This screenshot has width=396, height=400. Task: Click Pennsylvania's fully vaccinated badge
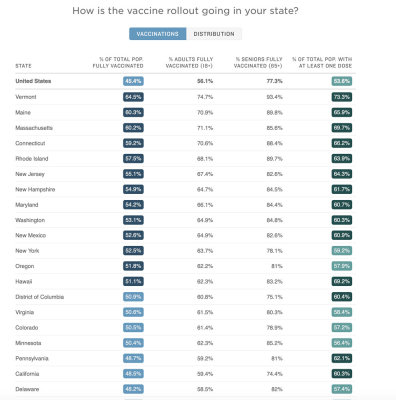[x=133, y=358]
